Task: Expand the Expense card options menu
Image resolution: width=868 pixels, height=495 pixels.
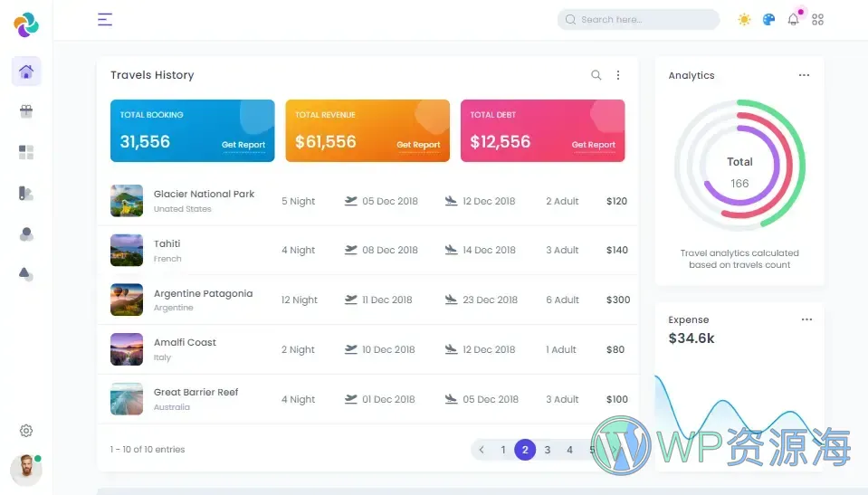Action: coord(806,319)
